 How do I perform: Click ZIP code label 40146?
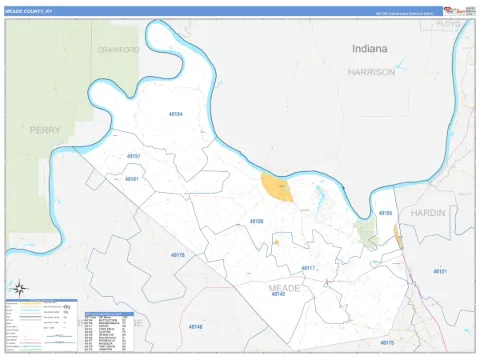click(x=195, y=327)
